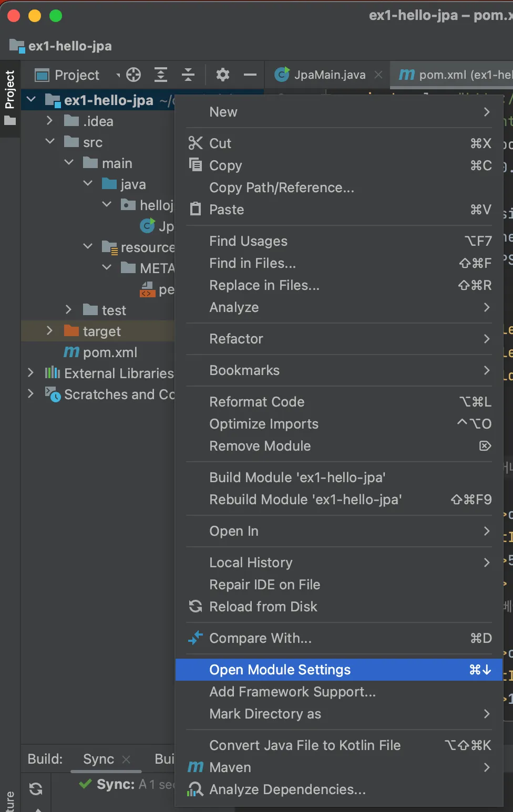Select pom.xml in project tree
513x812 pixels.
click(110, 352)
